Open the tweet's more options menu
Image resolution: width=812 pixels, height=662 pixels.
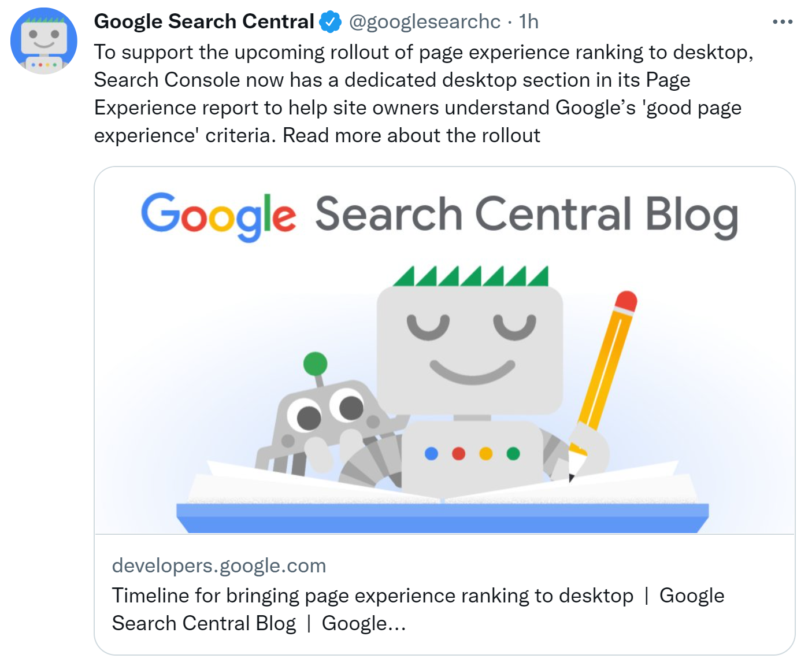click(783, 21)
